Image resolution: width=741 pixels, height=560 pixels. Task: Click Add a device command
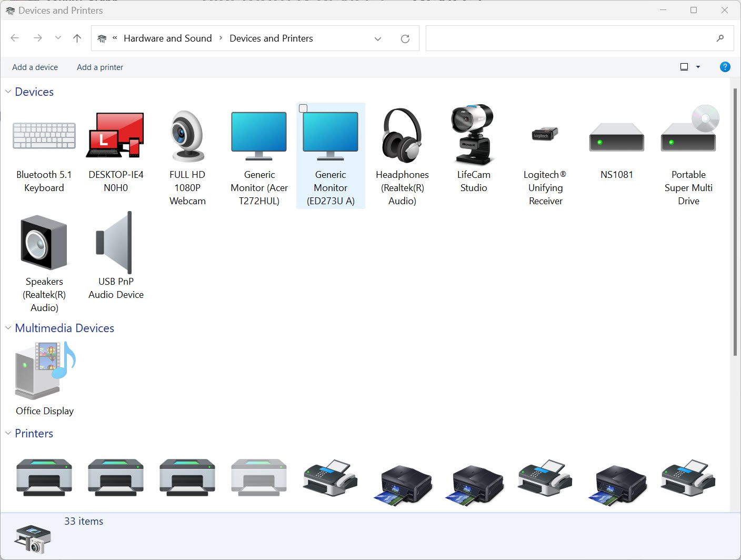[35, 67]
